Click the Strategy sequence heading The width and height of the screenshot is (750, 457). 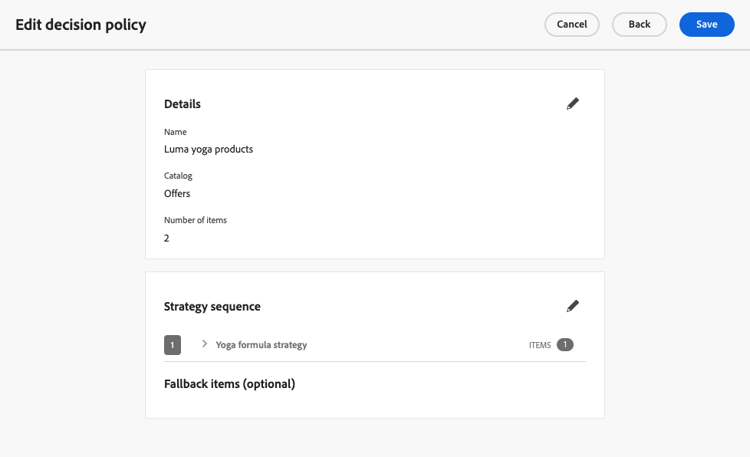(x=212, y=306)
